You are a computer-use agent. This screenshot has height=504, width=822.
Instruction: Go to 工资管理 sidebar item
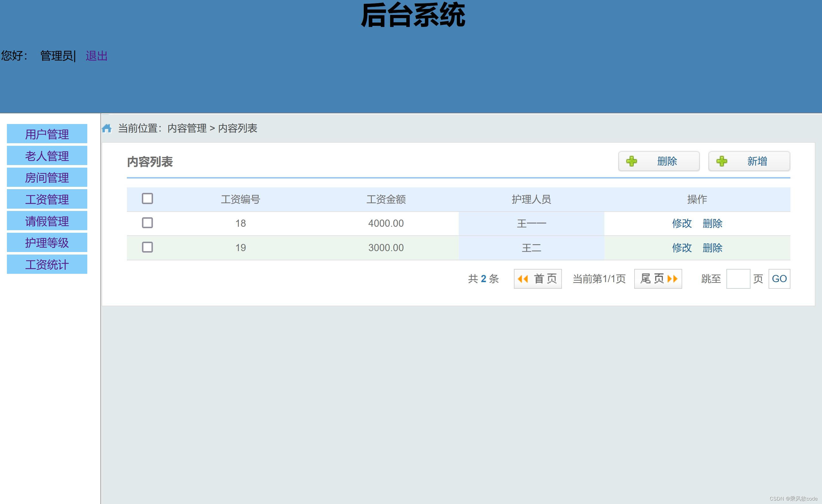47,199
